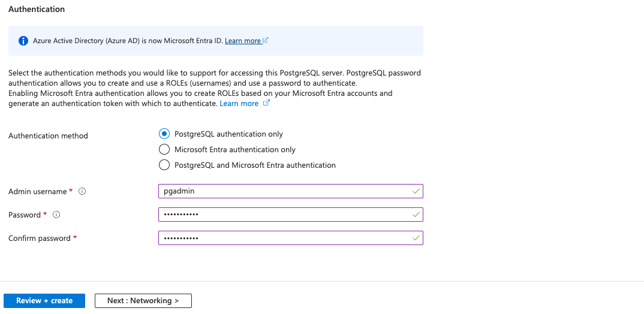Click the green checkmark in the Admin username field
This screenshot has height=314, width=644.
[x=416, y=191]
